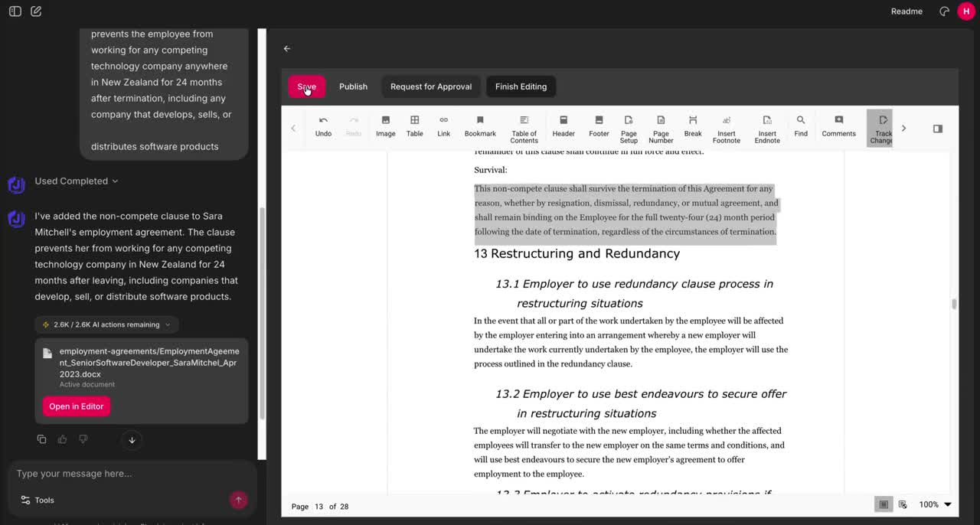Select the Finish Editing tab
Viewport: 980px width, 525px height.
521,86
